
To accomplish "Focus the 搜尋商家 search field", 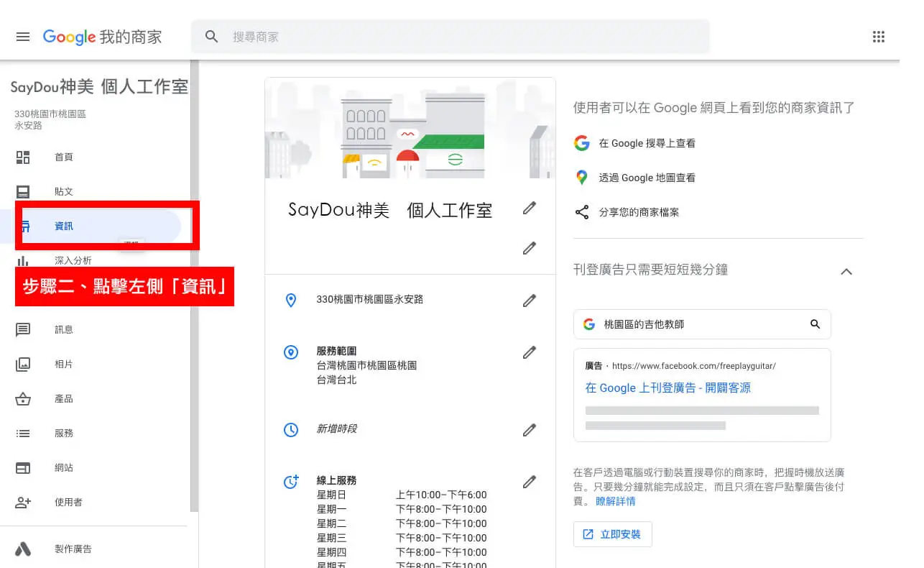I will (x=451, y=37).
